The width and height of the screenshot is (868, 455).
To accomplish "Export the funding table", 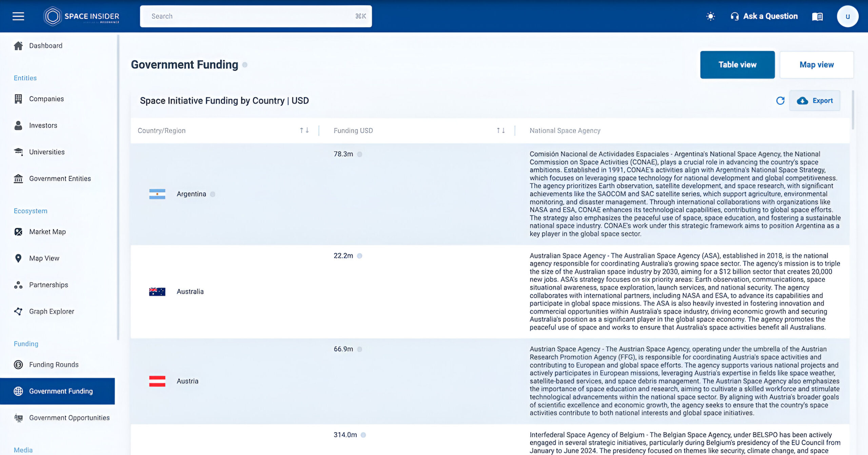I will pyautogui.click(x=814, y=101).
